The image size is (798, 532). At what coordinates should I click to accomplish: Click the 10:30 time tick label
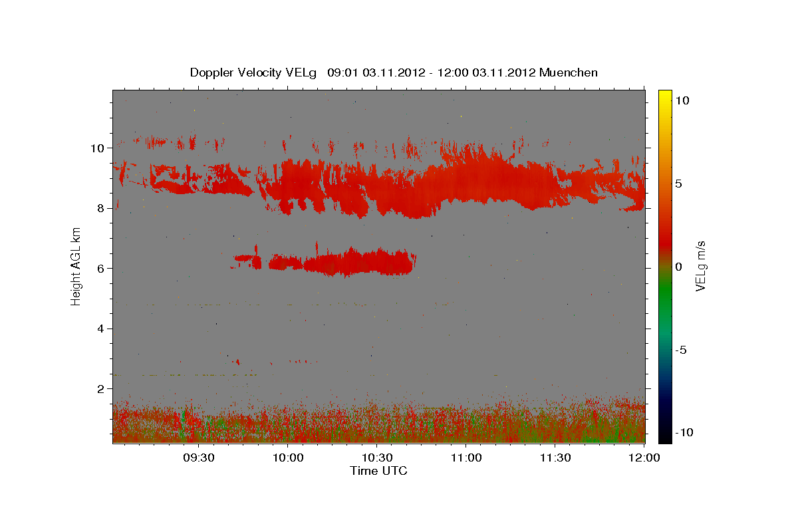377,458
